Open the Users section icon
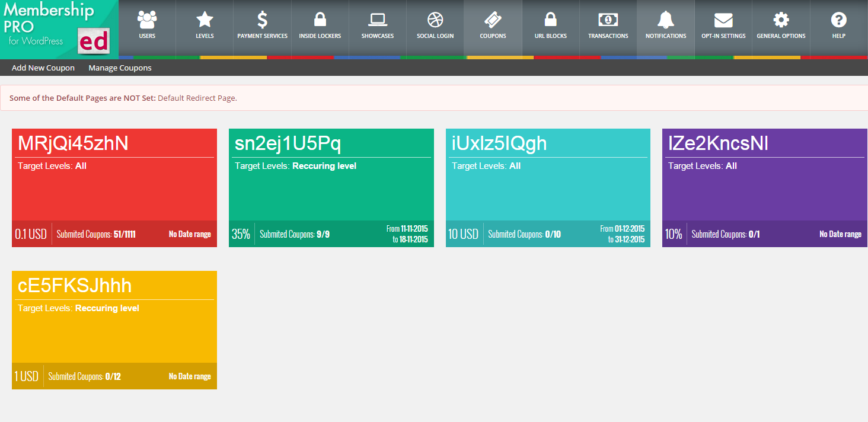The width and height of the screenshot is (868, 422). coord(147,20)
